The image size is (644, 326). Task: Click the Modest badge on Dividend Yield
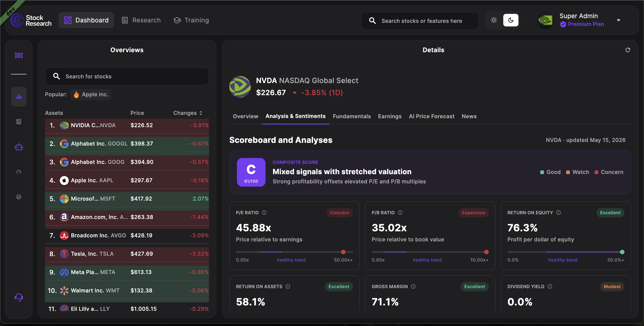coord(612,286)
